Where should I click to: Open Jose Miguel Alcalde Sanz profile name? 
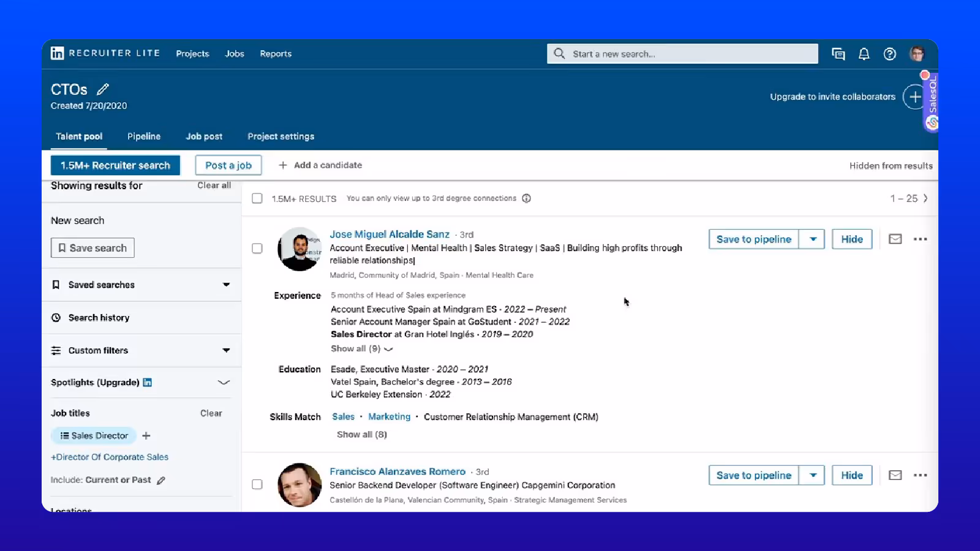tap(390, 234)
